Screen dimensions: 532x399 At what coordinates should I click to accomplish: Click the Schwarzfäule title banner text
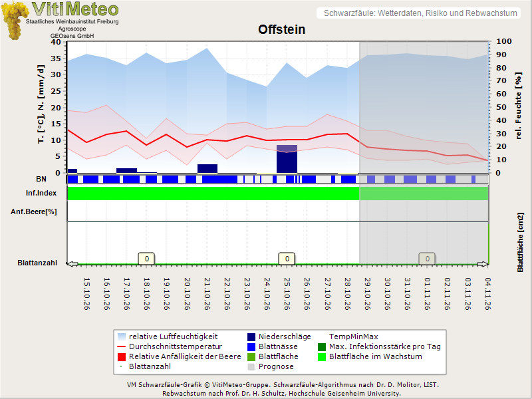(x=420, y=13)
